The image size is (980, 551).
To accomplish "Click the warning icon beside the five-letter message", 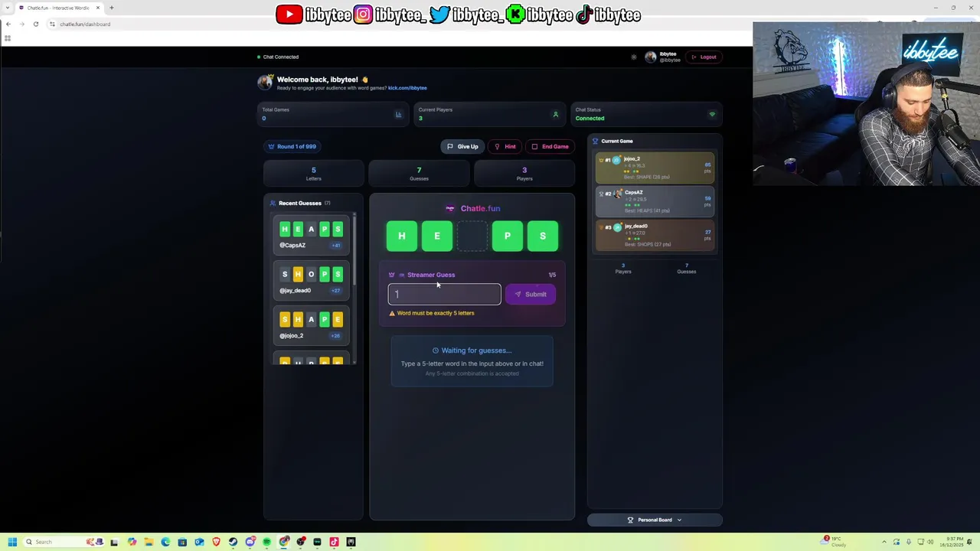I will [x=392, y=313].
